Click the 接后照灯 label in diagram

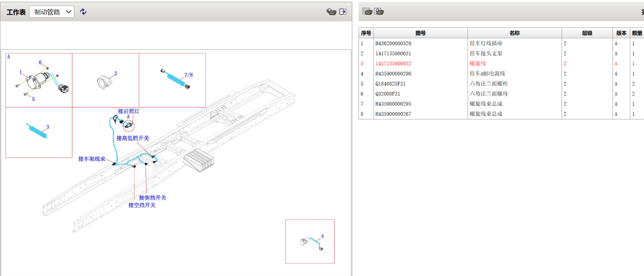tap(128, 111)
